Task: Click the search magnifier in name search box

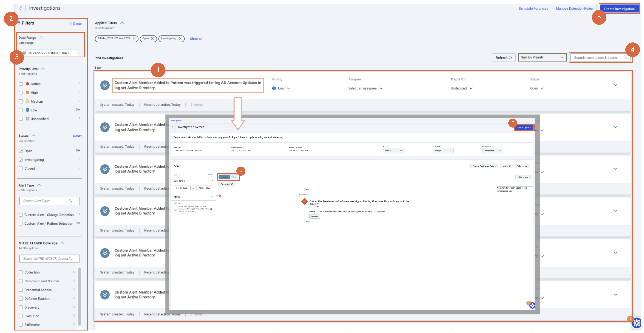Action: (x=625, y=57)
